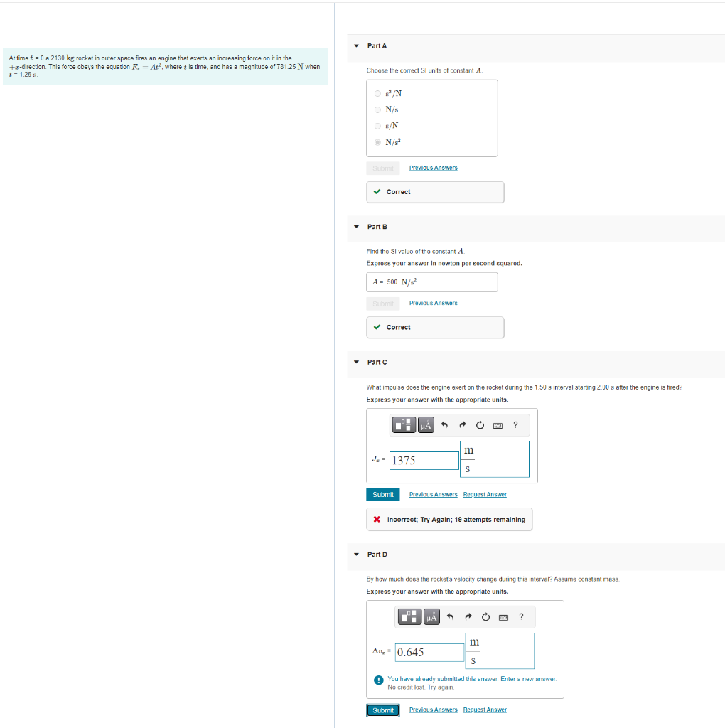This screenshot has width=725, height=728.
Task: Choose the s/N radio option
Action: (x=377, y=126)
